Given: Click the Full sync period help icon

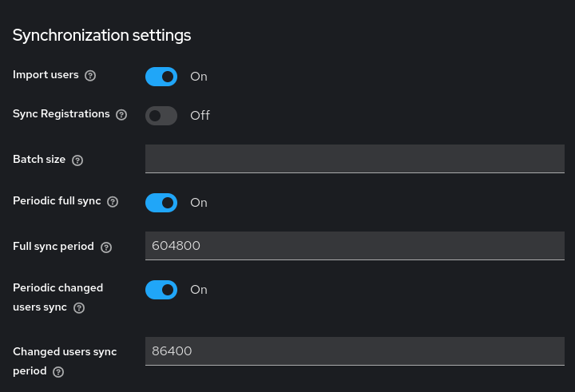Looking at the screenshot, I should [x=106, y=247].
